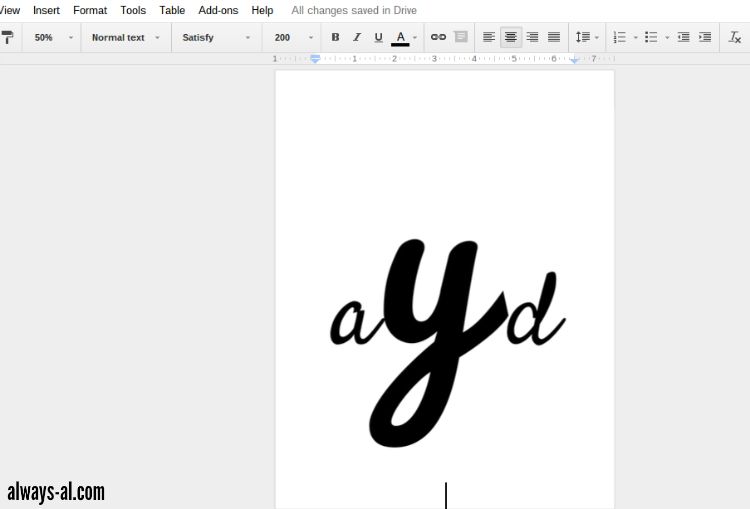Image resolution: width=750 pixels, height=509 pixels.
Task: Open the text color picker
Action: coord(400,38)
